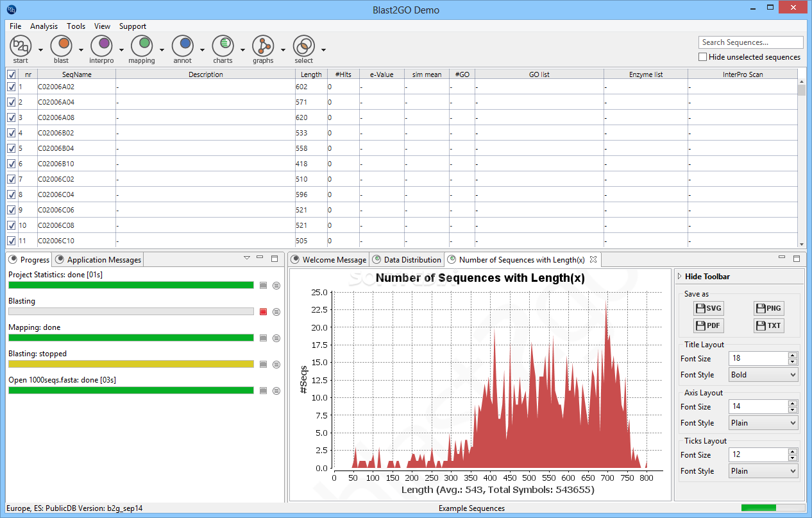Uncheck sequence C02006B02 row checkbox

tap(11, 133)
